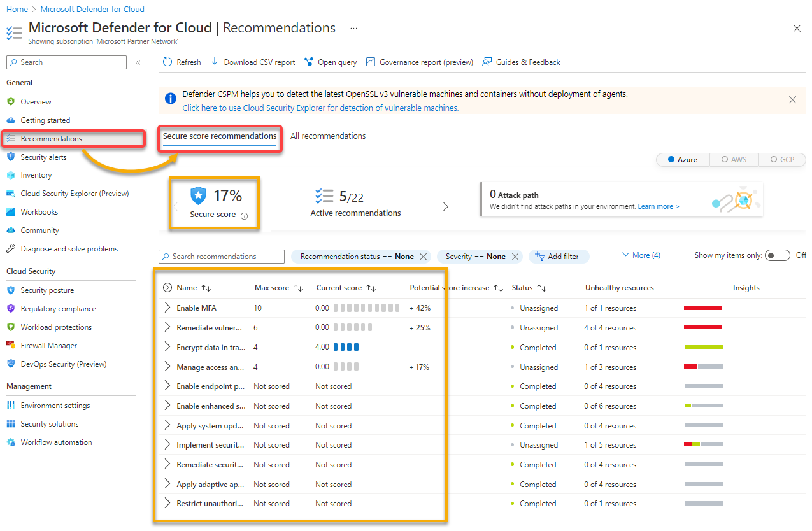Click the Cloud Security Explorer banner link
The height and width of the screenshot is (531, 812).
(x=320, y=108)
